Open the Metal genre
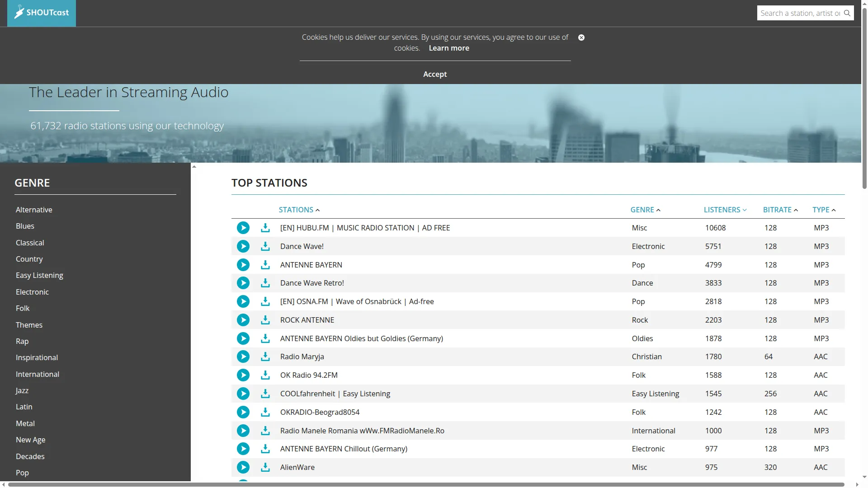This screenshot has height=488, width=868. click(x=25, y=423)
